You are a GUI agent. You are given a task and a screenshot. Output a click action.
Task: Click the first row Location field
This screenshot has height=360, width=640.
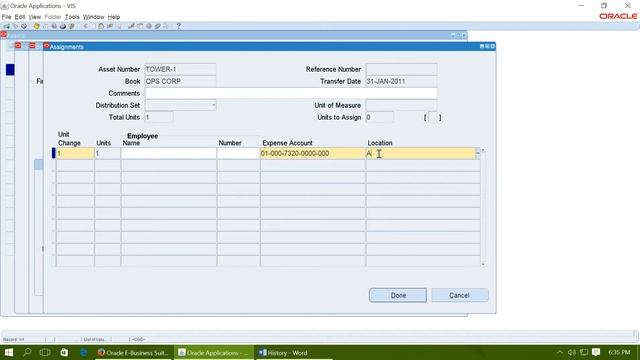[420, 153]
